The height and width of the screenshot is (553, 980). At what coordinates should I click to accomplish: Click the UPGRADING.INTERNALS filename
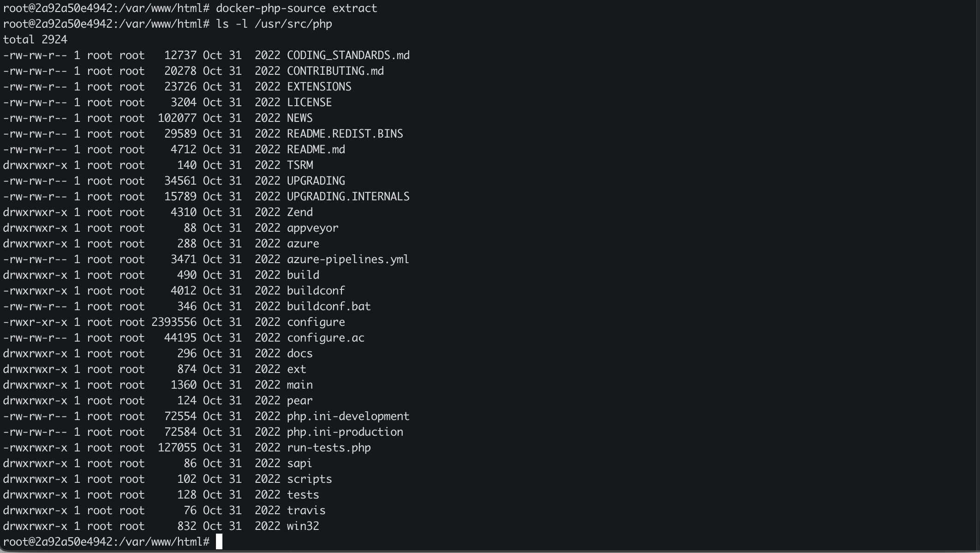pyautogui.click(x=348, y=197)
